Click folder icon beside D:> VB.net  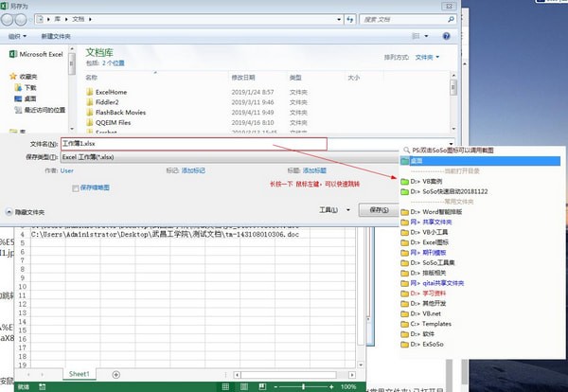click(404, 313)
